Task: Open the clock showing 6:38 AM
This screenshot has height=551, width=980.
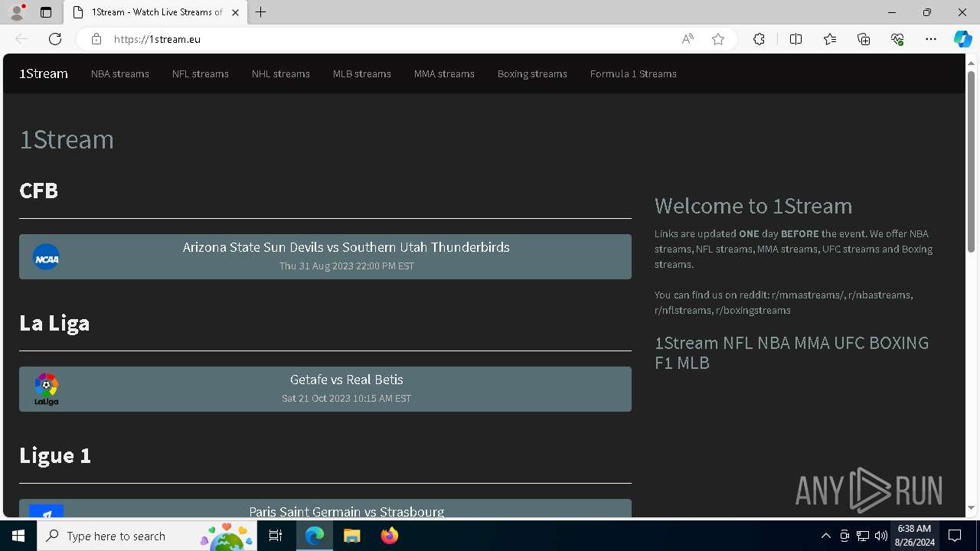Action: click(914, 536)
